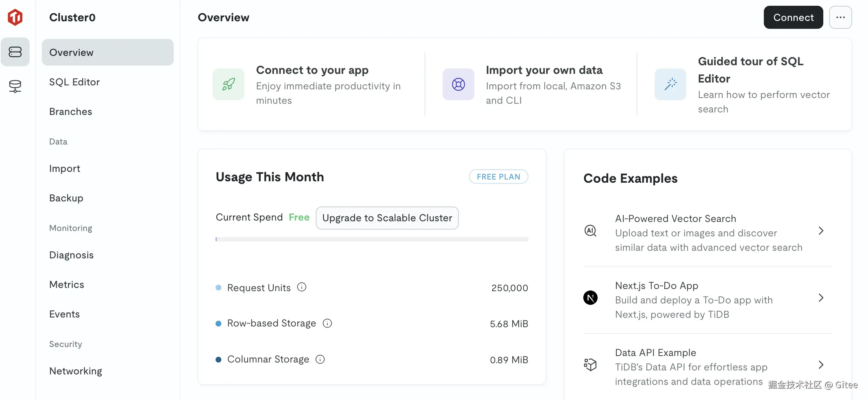Click the Connect button
This screenshot has height=400, width=868.
793,17
